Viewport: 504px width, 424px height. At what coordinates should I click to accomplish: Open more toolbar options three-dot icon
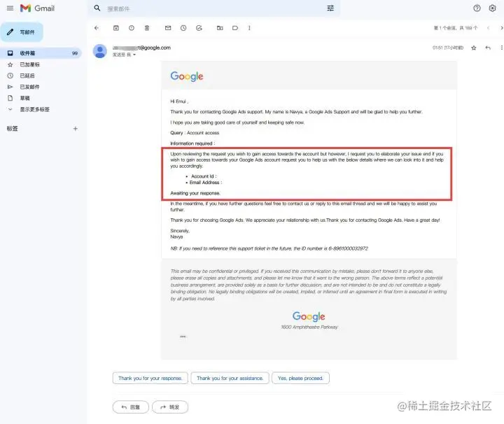249,28
